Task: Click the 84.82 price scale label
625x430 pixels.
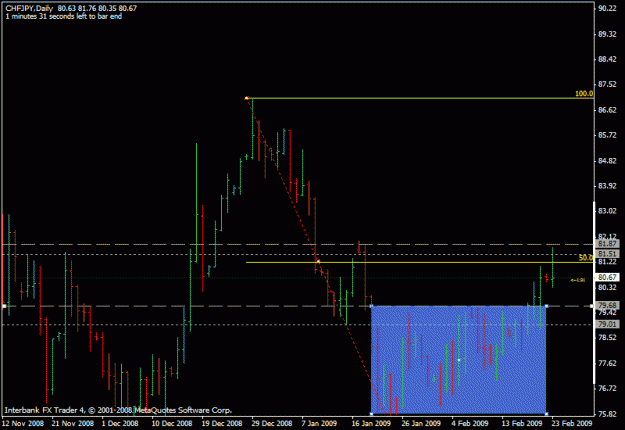Action: (x=607, y=161)
